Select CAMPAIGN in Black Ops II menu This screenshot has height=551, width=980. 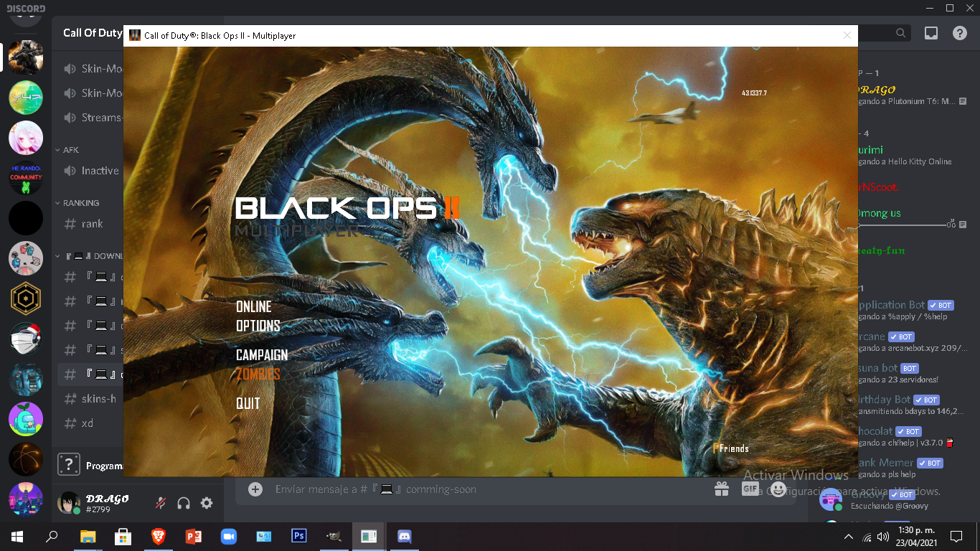(x=262, y=355)
